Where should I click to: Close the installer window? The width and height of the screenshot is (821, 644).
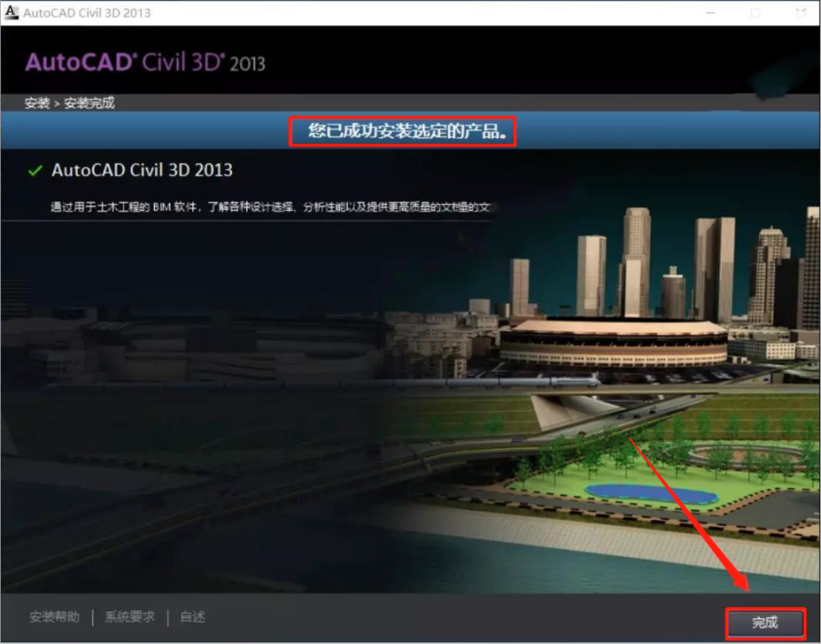coord(799,13)
